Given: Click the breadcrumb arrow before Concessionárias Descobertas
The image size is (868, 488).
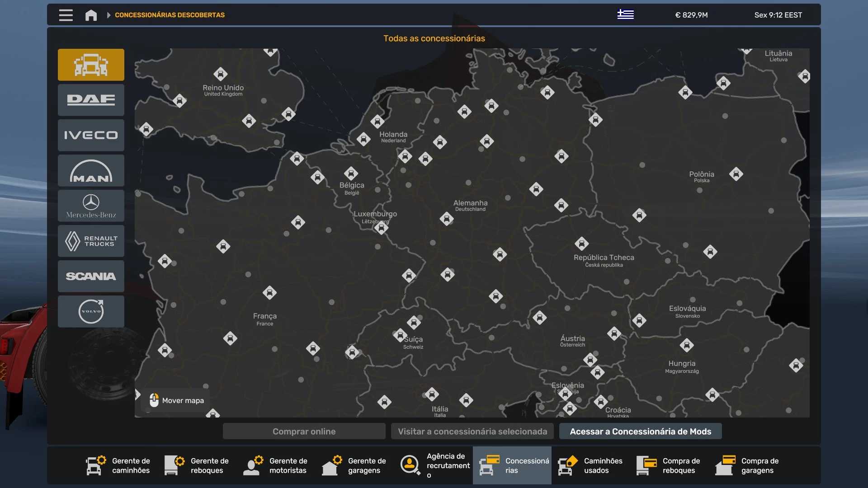Looking at the screenshot, I should [x=108, y=15].
